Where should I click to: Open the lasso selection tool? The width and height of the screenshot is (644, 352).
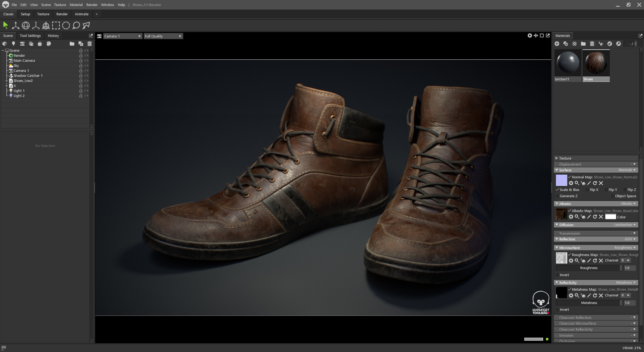[75, 25]
